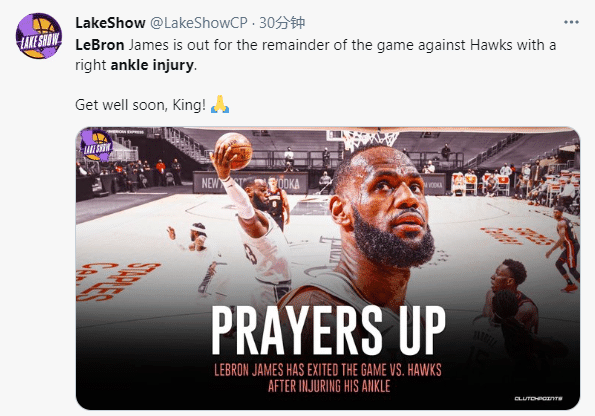Open the PRAYERS UP image
The height and width of the screenshot is (416, 595).
328,268
